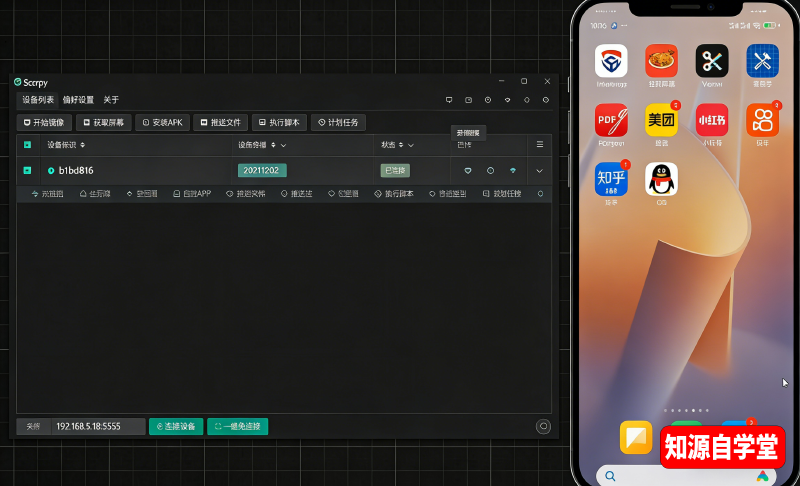Click the green 连接设备 button
The height and width of the screenshot is (486, 800).
coord(176,426)
